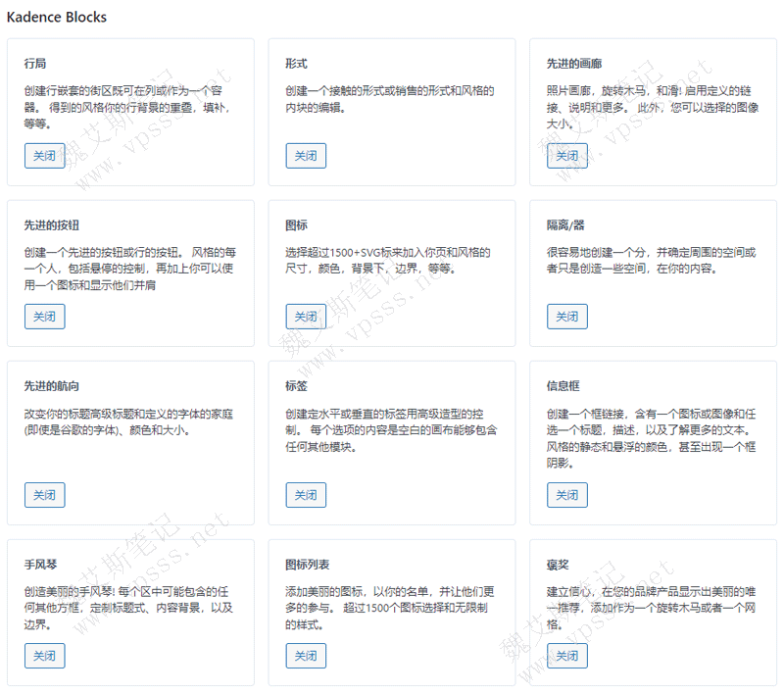Click description starting 照片画廊，旋转木马
This screenshot has width=784, height=693.
[x=653, y=107]
